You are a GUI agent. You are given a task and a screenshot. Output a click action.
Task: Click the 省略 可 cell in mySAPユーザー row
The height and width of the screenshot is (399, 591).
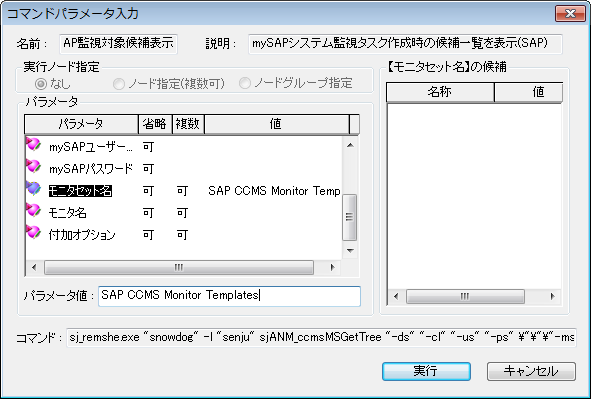[149, 147]
